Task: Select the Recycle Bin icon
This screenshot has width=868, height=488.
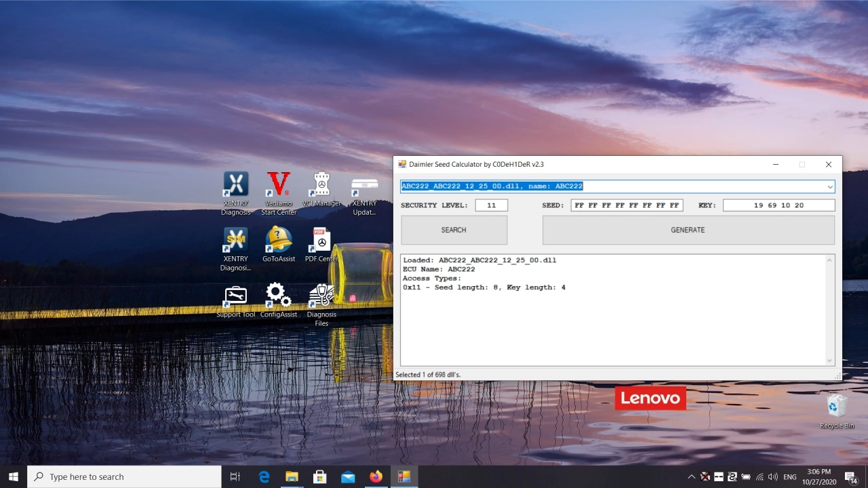Action: click(x=837, y=411)
